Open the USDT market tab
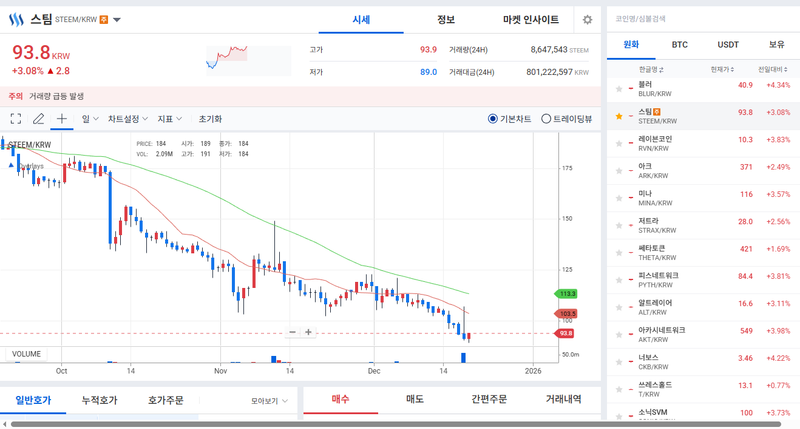This screenshot has width=800, height=429. [728, 45]
